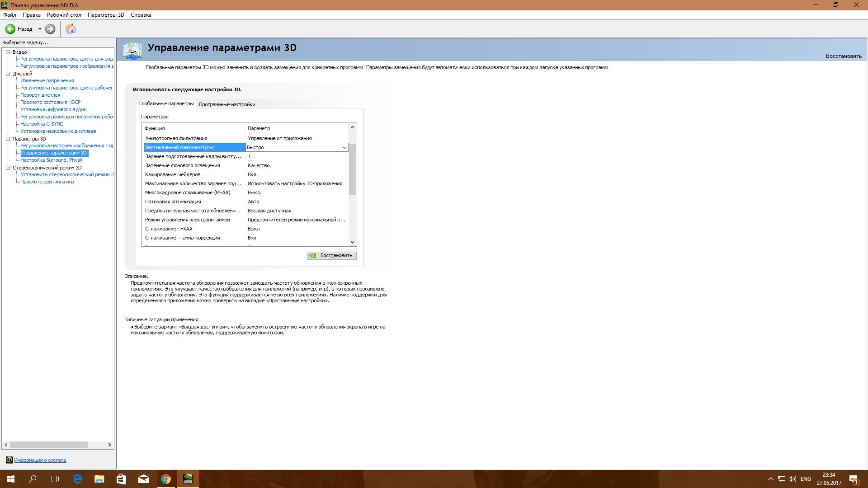This screenshot has width=868, height=488.
Task: Open File Explorer from the taskbar
Action: point(99,479)
